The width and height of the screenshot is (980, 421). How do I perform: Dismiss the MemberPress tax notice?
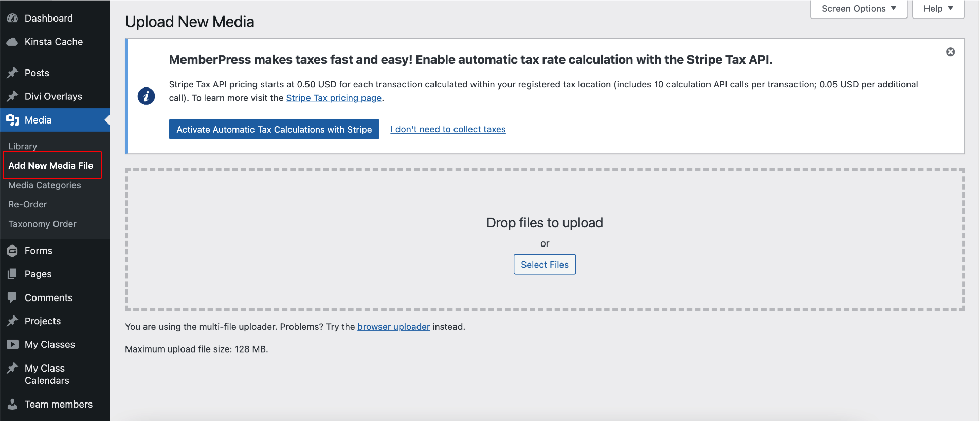950,52
